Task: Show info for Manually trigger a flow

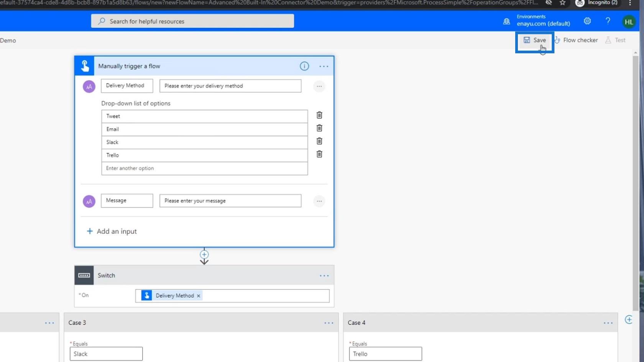Action: click(304, 66)
